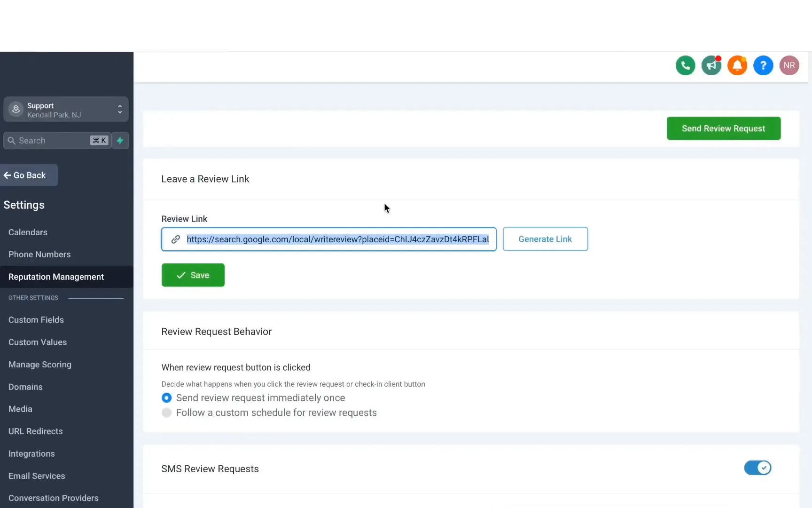Click the Settings sidebar title
812x508 pixels.
(24, 205)
